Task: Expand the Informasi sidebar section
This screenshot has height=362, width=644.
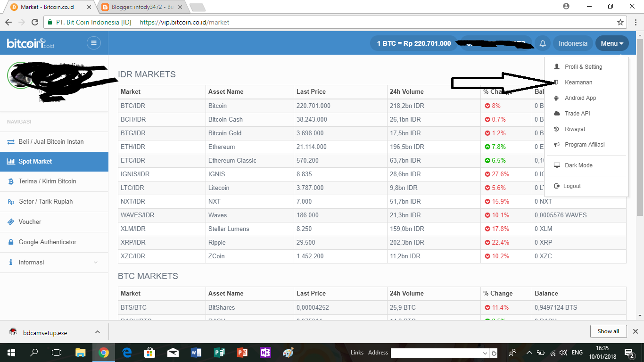Action: coord(54,262)
